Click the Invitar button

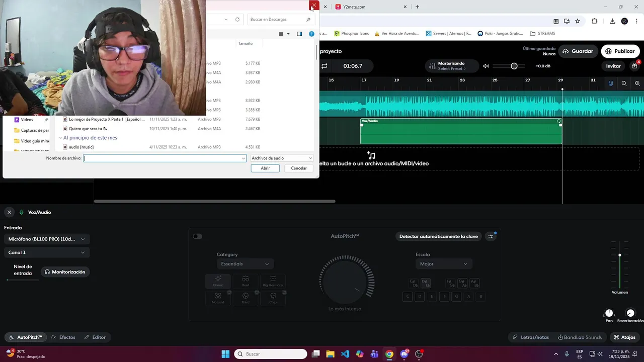coord(613,66)
